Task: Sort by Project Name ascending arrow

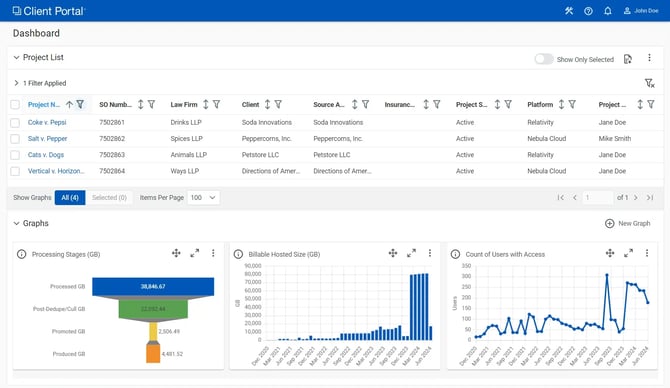Action: coord(69,104)
